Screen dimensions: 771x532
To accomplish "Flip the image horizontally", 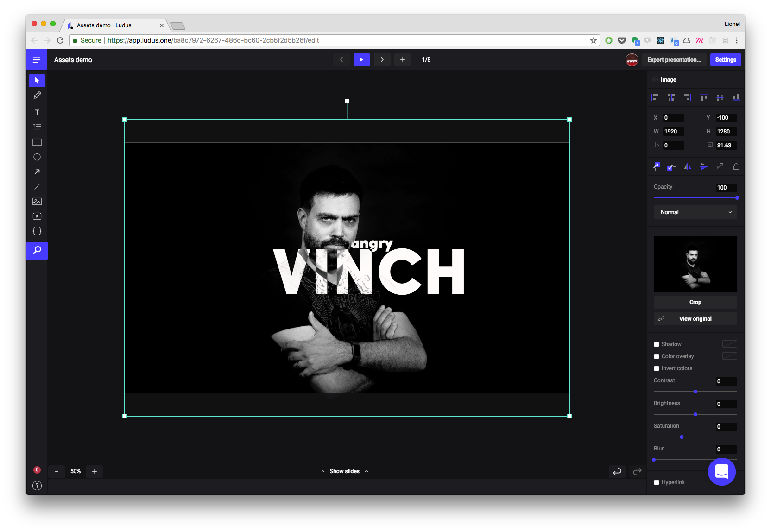I will pyautogui.click(x=688, y=166).
